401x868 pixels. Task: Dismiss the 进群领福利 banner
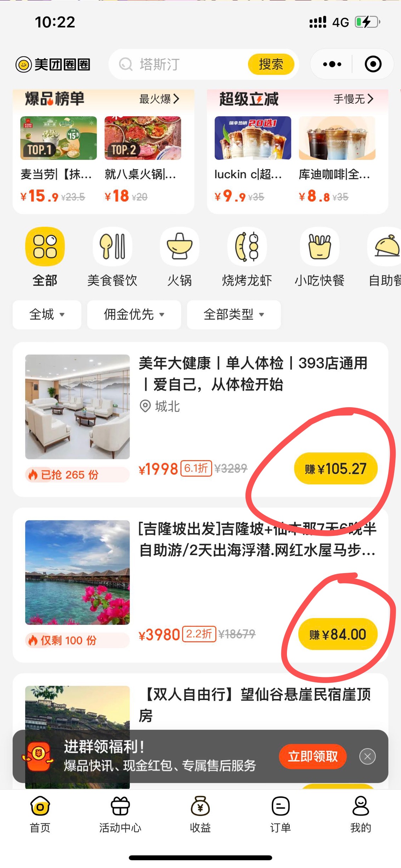point(367,756)
